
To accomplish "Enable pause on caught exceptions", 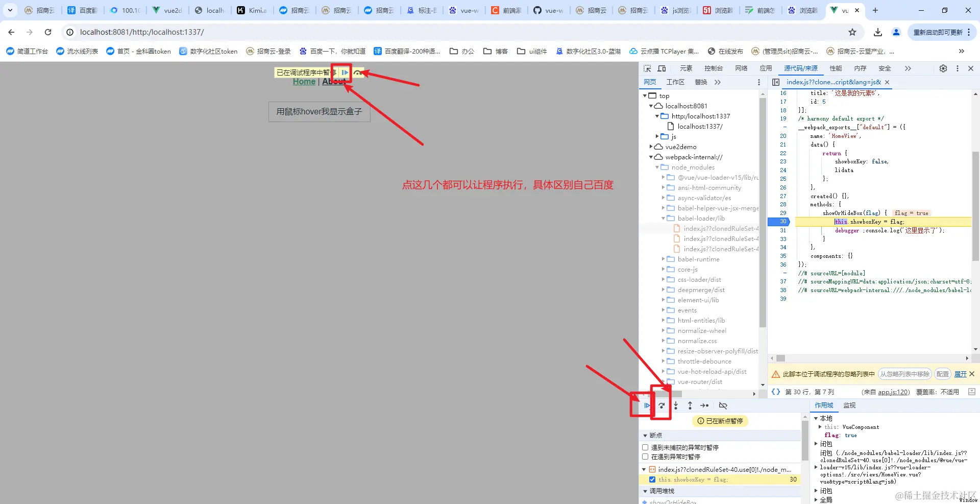I will click(645, 457).
